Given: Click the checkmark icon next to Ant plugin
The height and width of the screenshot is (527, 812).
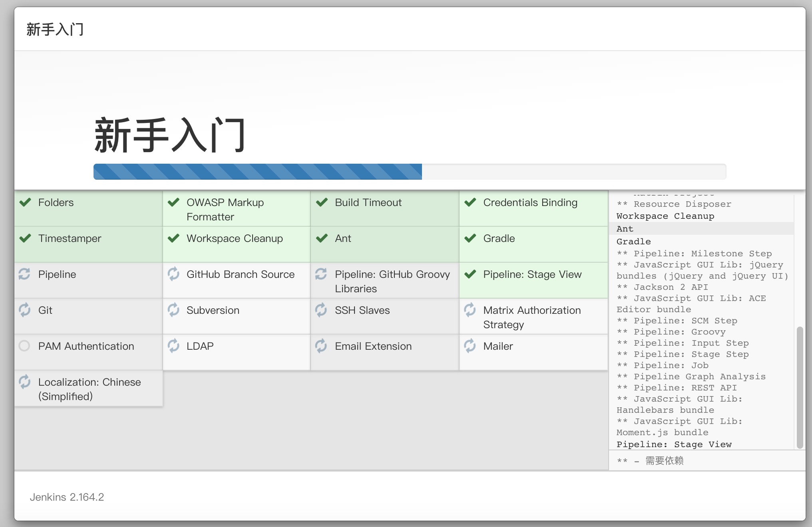Looking at the screenshot, I should [x=322, y=238].
